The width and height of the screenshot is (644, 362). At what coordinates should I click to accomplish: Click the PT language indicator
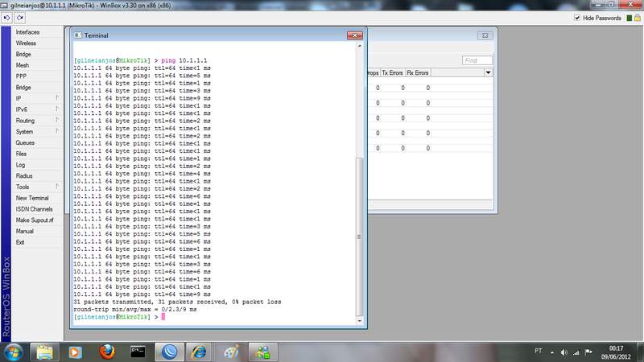pos(538,351)
